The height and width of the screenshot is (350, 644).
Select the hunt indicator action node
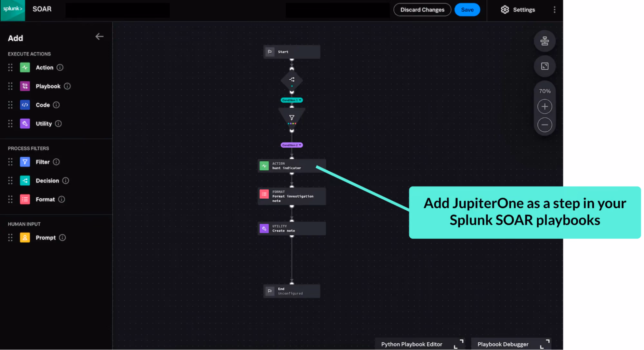point(292,166)
